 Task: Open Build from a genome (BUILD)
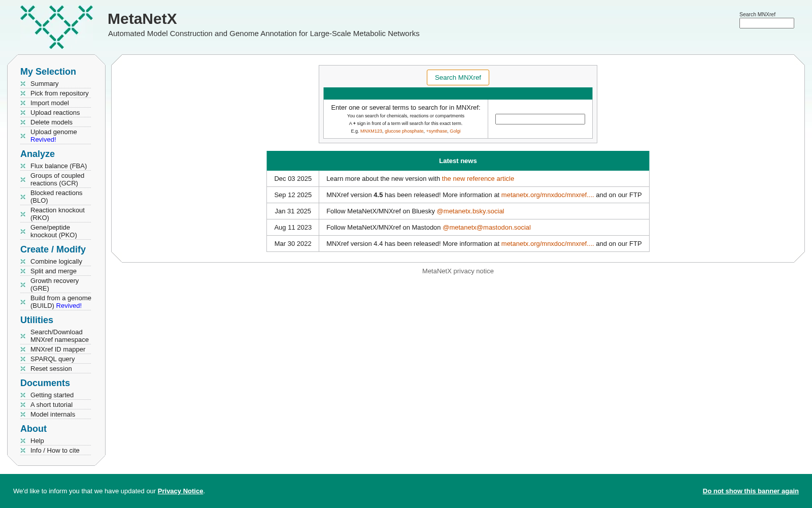click(61, 302)
